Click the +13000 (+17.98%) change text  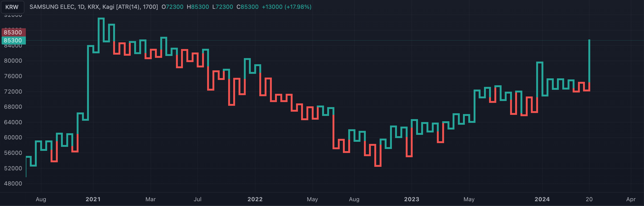(286, 7)
